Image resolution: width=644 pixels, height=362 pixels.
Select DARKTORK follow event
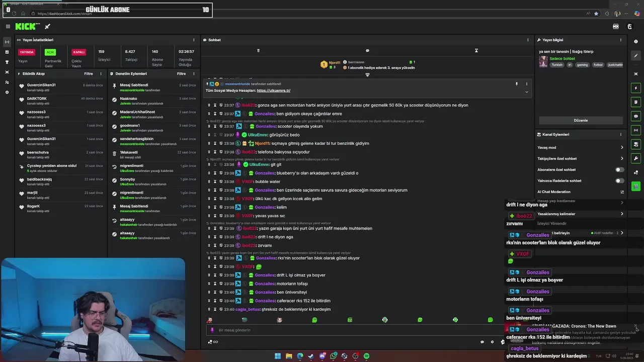pos(61,101)
